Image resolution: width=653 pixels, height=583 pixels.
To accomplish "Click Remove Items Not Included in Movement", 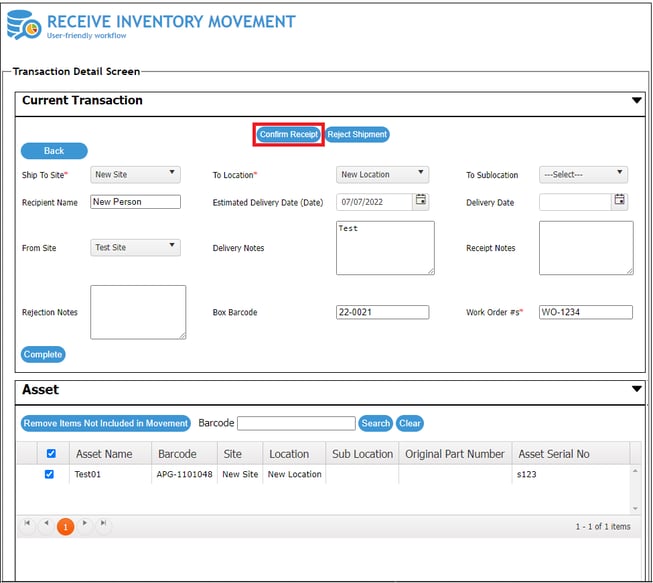I will coord(106,423).
